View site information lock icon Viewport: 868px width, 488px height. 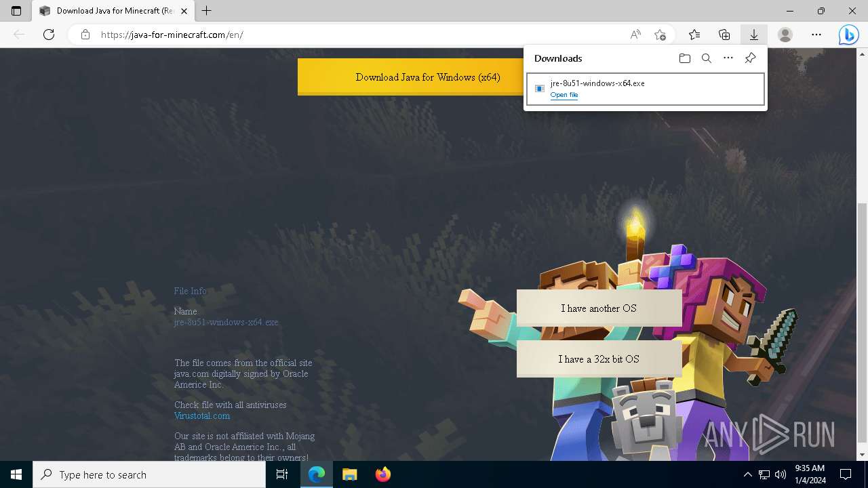(x=85, y=35)
